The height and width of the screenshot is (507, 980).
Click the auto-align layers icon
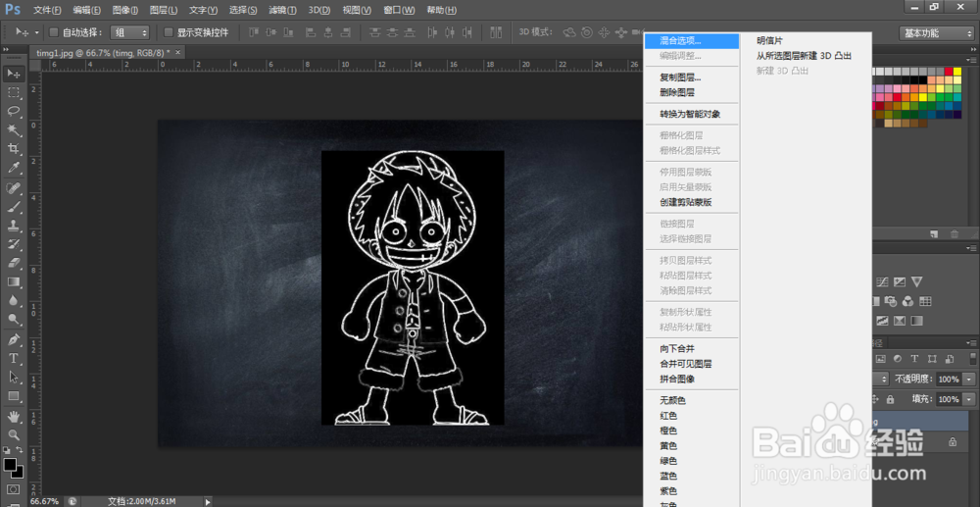pos(496,32)
